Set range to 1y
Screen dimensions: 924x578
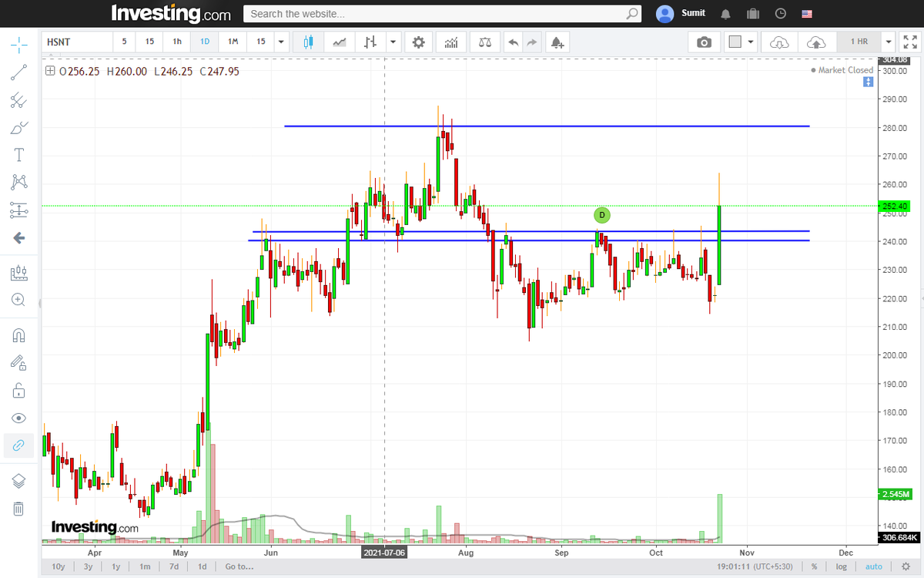pyautogui.click(x=115, y=566)
